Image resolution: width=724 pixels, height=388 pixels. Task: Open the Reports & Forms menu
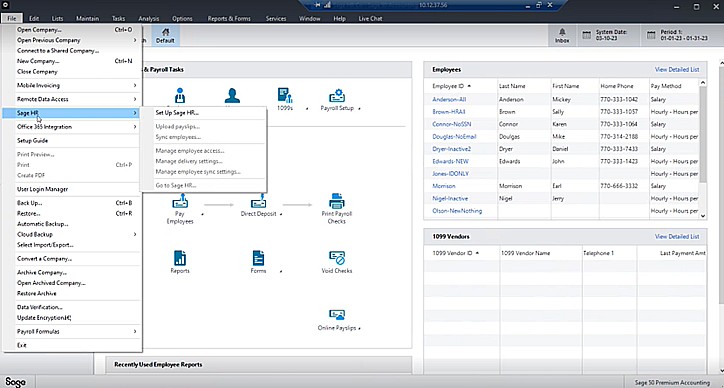coord(229,18)
